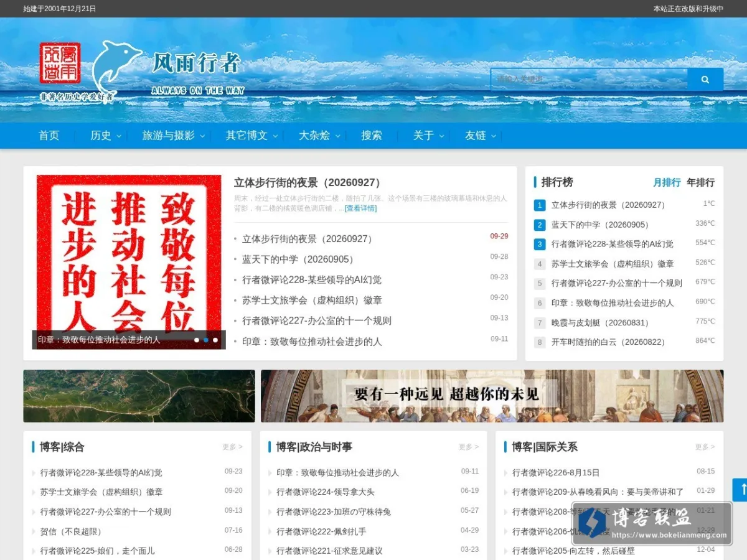Expand the 旅游与摄影 dropdown menu
Image resolution: width=747 pixels, height=560 pixels.
[x=174, y=136]
